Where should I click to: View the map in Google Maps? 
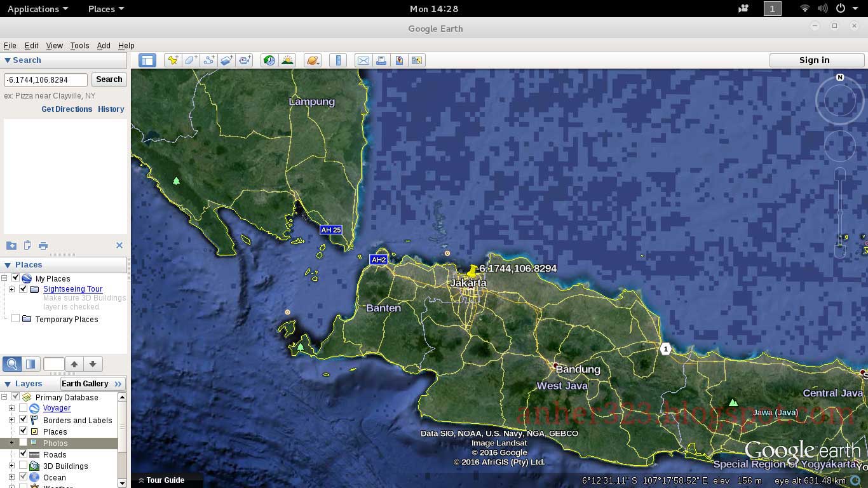(x=417, y=60)
